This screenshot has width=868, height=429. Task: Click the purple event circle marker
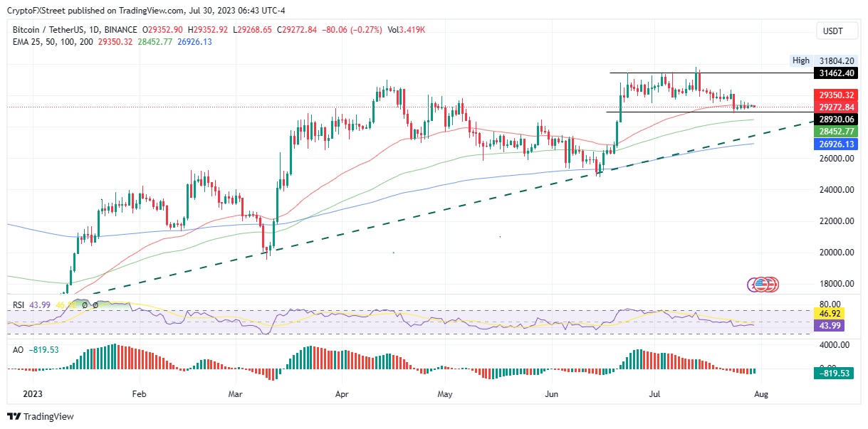753,285
